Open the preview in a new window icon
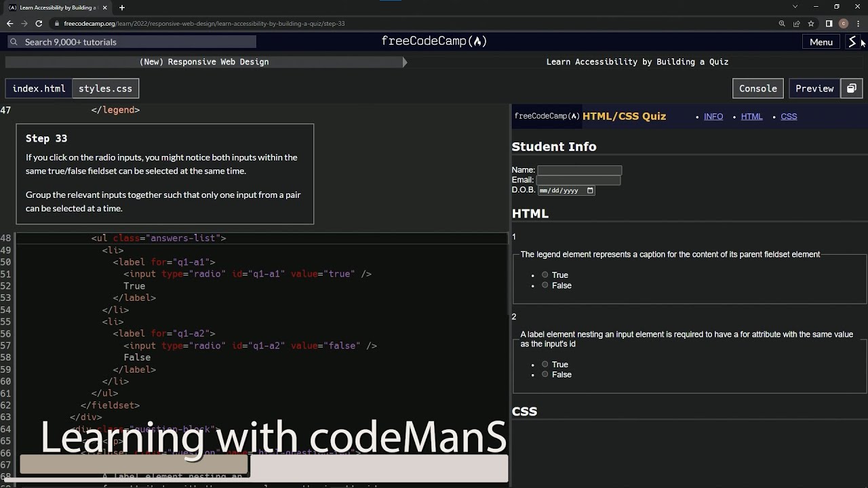868x488 pixels. click(852, 88)
